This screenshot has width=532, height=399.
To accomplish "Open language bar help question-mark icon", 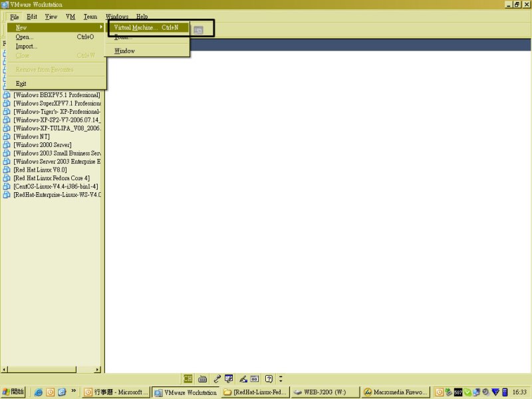I will [269, 378].
